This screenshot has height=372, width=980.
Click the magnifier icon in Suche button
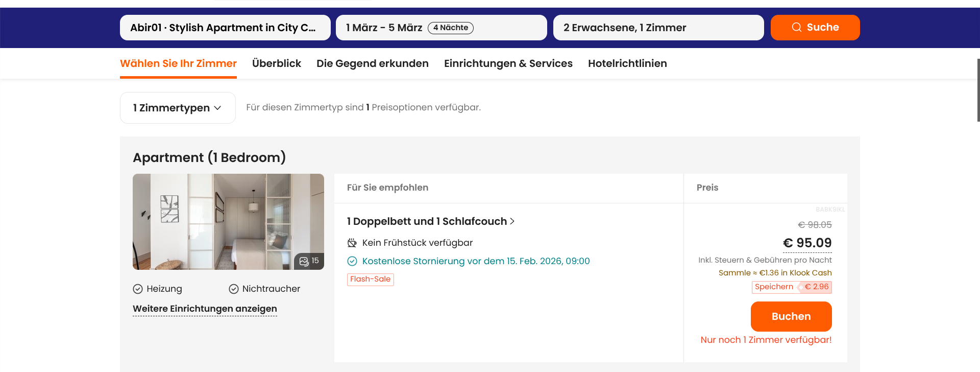(x=796, y=28)
